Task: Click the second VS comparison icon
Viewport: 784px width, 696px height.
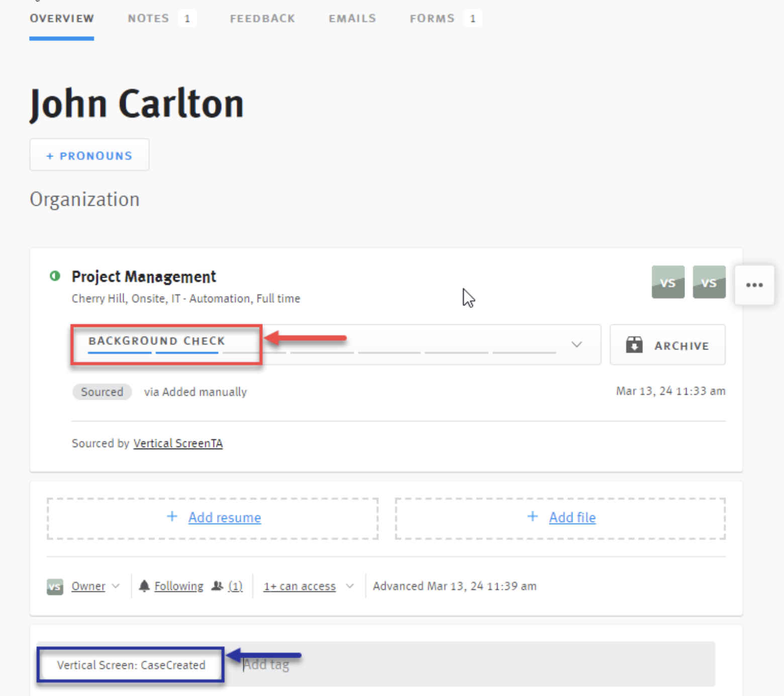Action: 709,282
